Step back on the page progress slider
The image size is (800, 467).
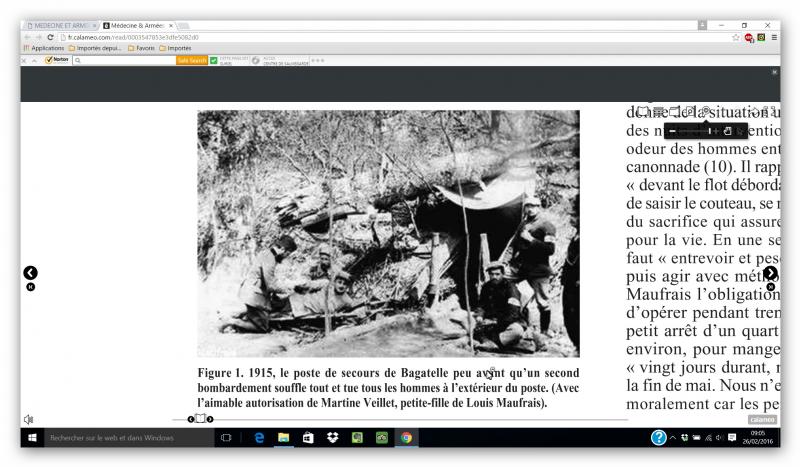coord(191,419)
